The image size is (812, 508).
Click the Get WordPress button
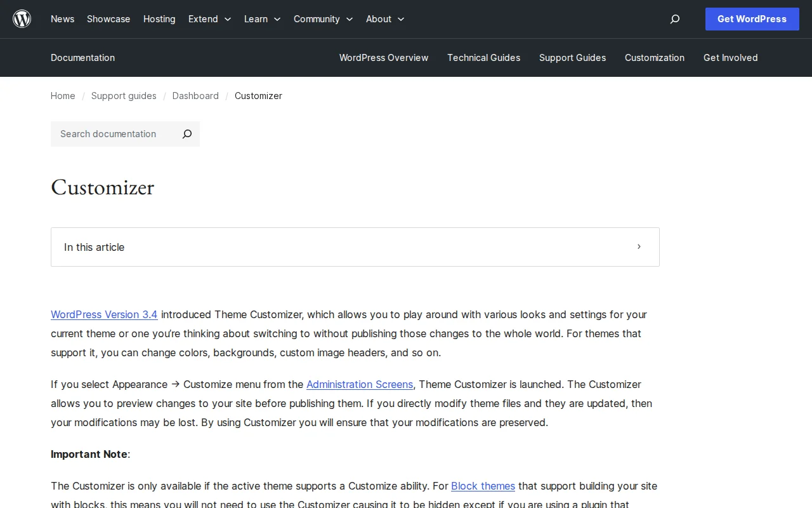pos(752,19)
